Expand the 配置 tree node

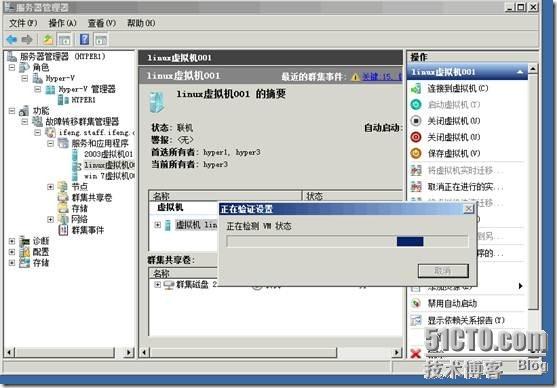coord(12,252)
